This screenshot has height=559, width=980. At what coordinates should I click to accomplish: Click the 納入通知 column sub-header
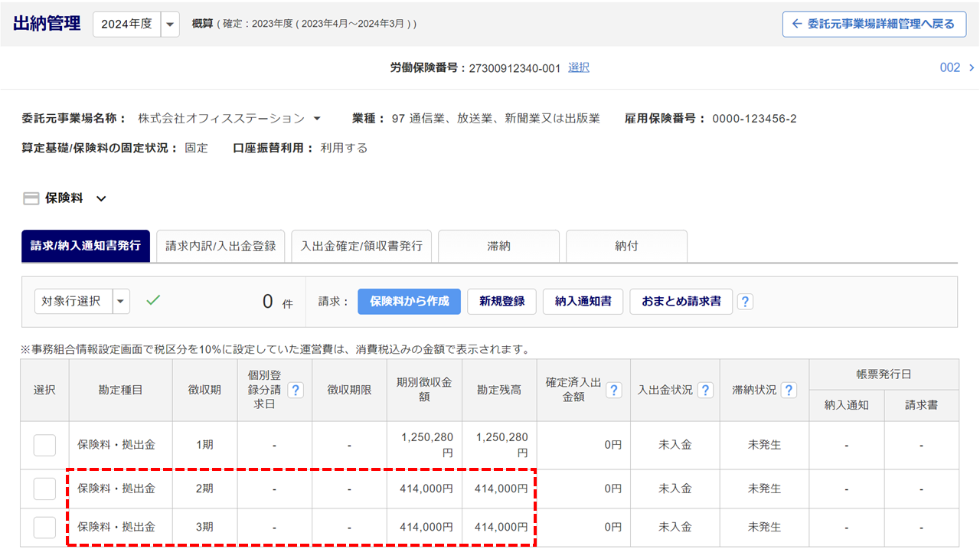[846, 404]
